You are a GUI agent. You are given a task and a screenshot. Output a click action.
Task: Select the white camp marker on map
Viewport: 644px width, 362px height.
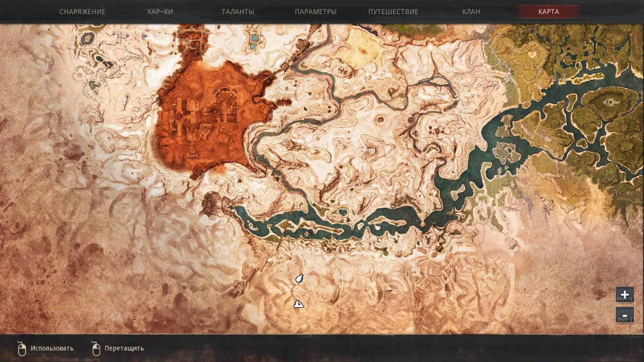point(298,304)
